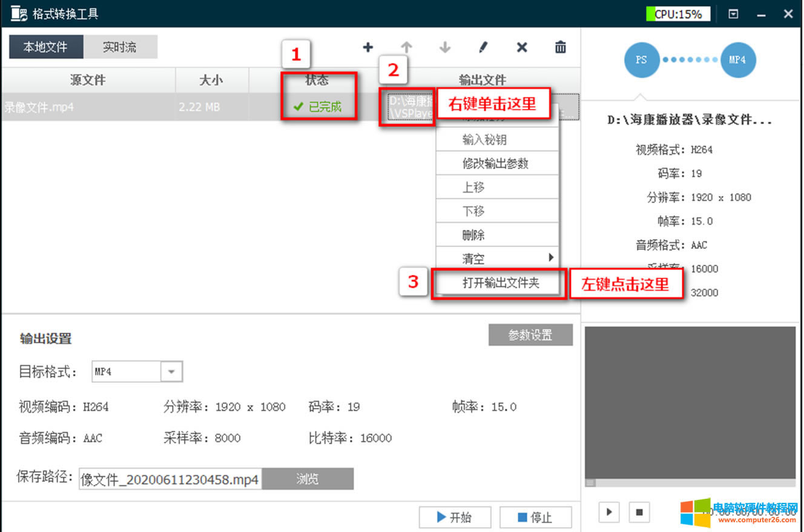Expand the 清空 submenu
Image resolution: width=804 pixels, height=532 pixels.
(x=497, y=258)
